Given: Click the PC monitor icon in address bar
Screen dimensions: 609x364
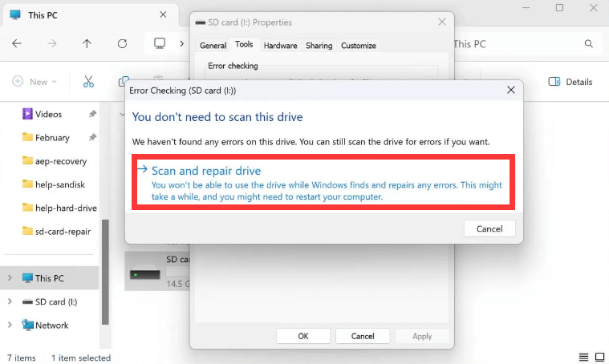Looking at the screenshot, I should (x=160, y=43).
